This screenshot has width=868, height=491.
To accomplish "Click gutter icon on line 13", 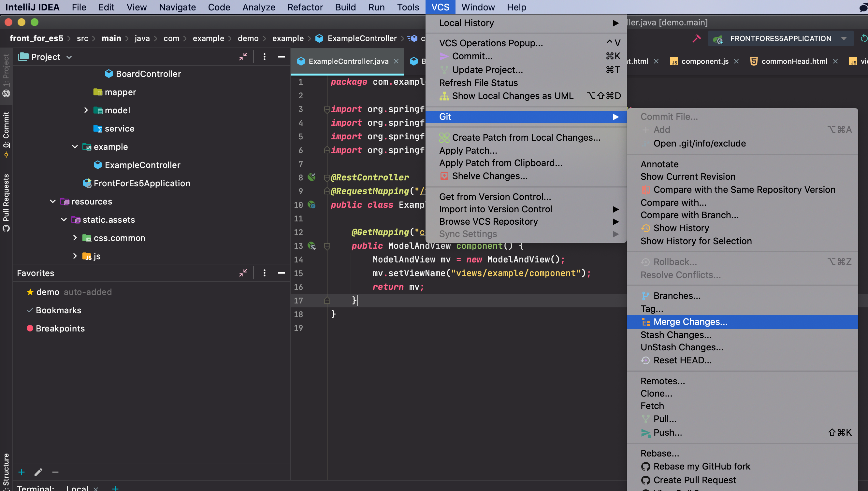I will 312,246.
